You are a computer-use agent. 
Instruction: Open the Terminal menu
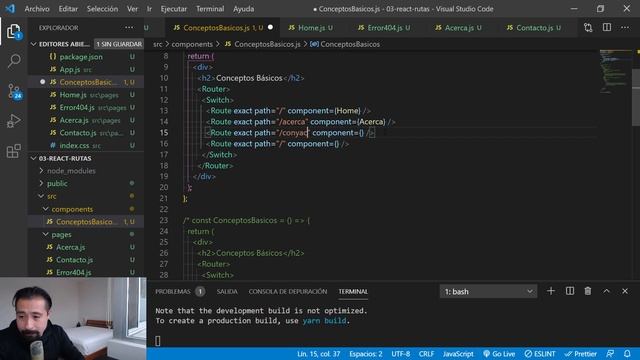point(210,9)
